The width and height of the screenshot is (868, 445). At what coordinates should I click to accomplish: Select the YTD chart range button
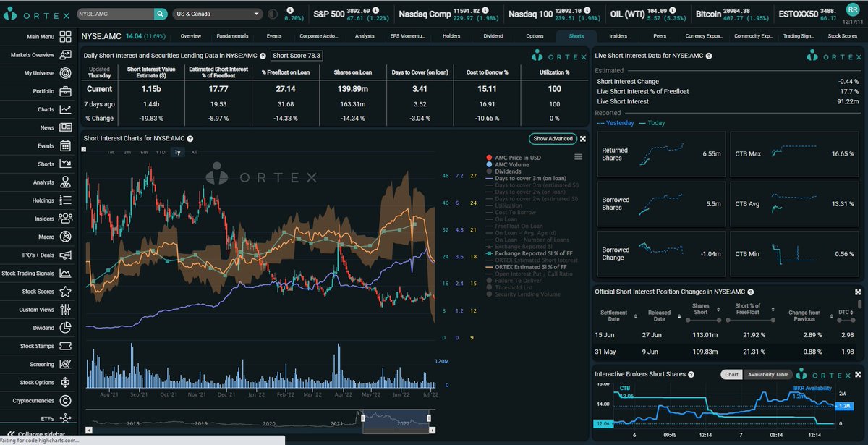[x=161, y=152]
